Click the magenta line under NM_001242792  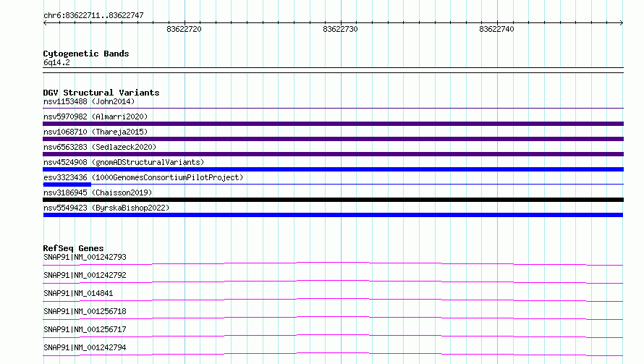tap(333, 282)
